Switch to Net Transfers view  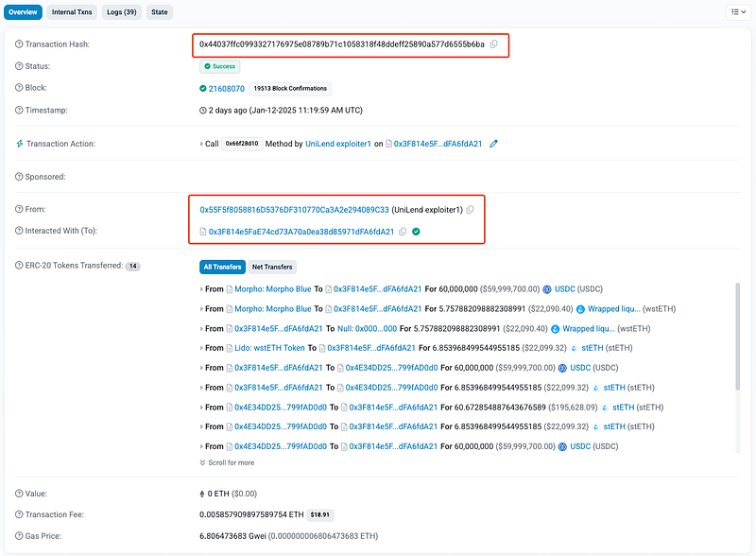coord(272,267)
